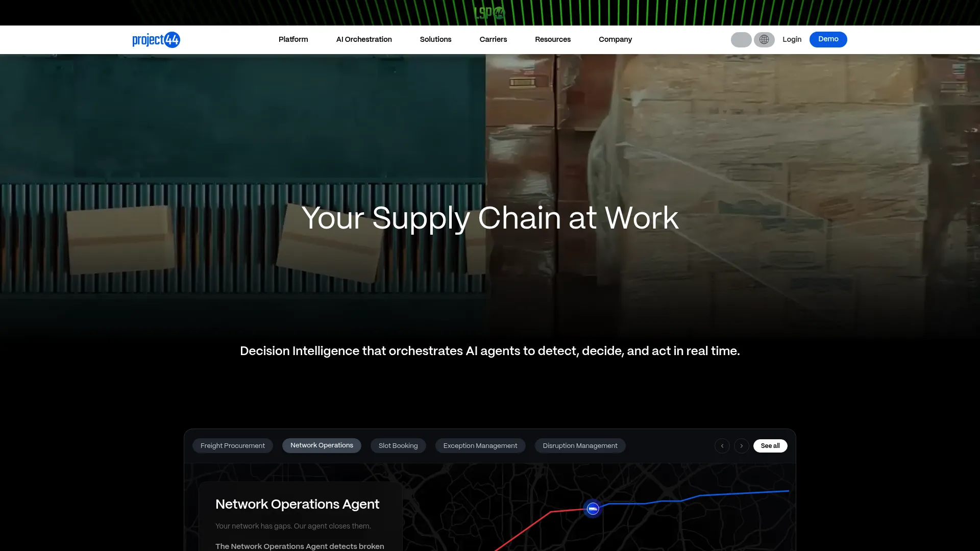The height and width of the screenshot is (551, 980).
Task: Click the LSP44 banner logo
Action: (489, 13)
